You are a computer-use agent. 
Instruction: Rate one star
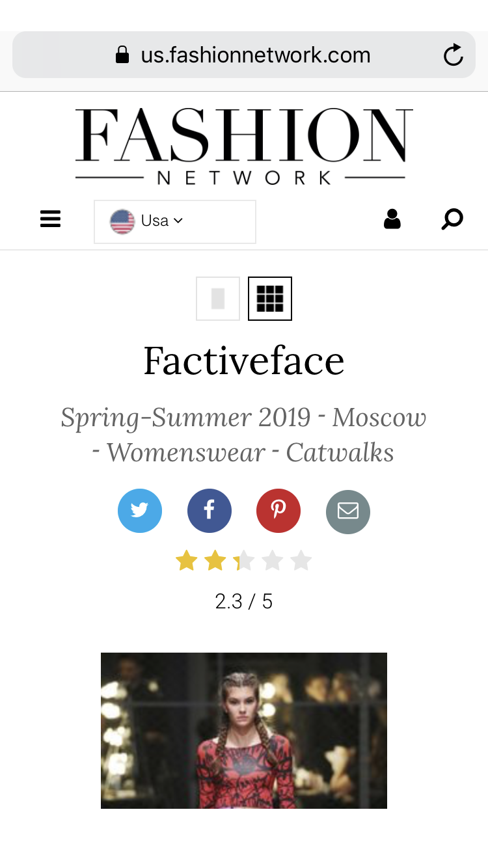point(187,560)
